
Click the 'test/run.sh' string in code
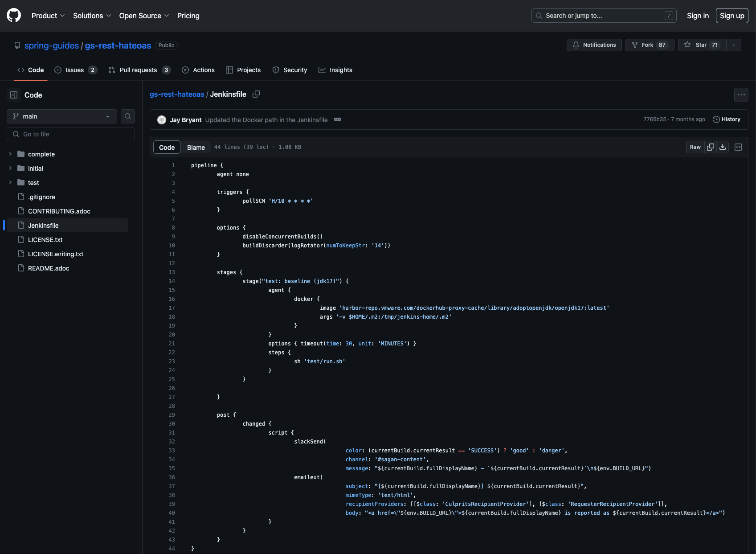click(325, 361)
